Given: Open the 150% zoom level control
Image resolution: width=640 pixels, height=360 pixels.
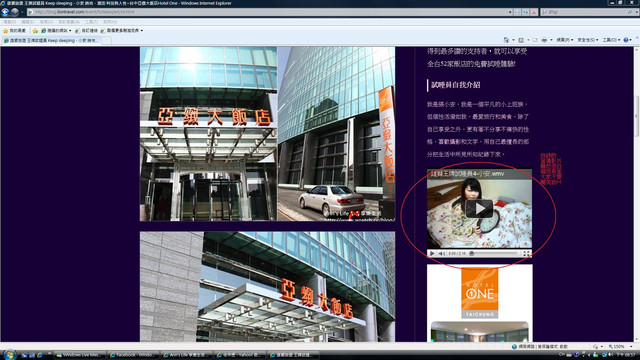Looking at the screenshot, I should click(x=621, y=346).
